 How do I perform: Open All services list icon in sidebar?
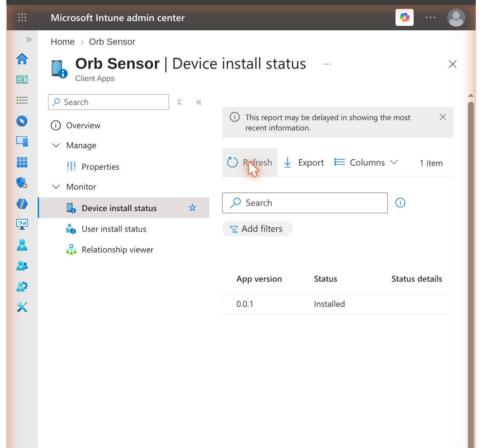pos(22,100)
